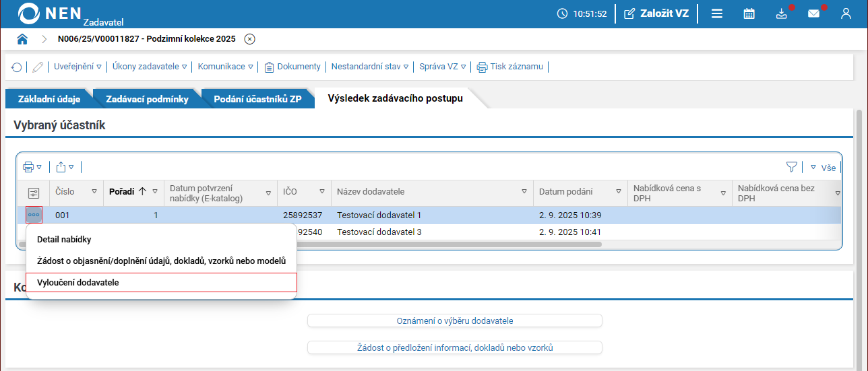Open IČO column filter arrow

coord(322,192)
